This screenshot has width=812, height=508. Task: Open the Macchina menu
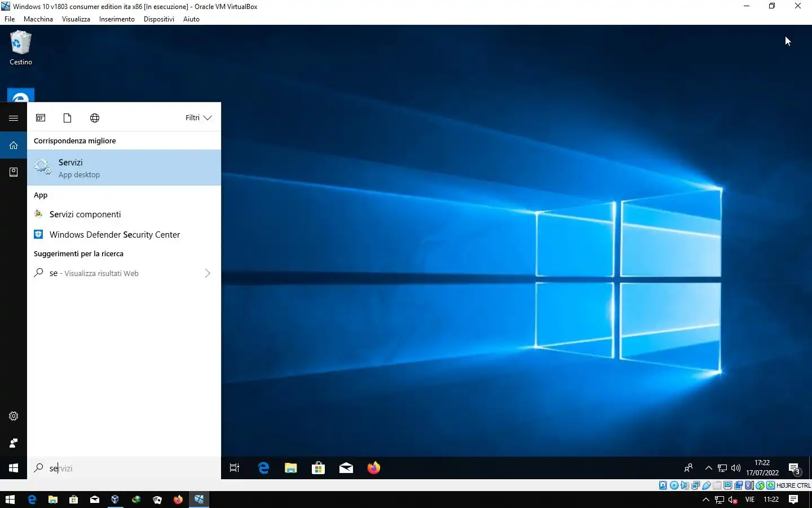pos(38,19)
